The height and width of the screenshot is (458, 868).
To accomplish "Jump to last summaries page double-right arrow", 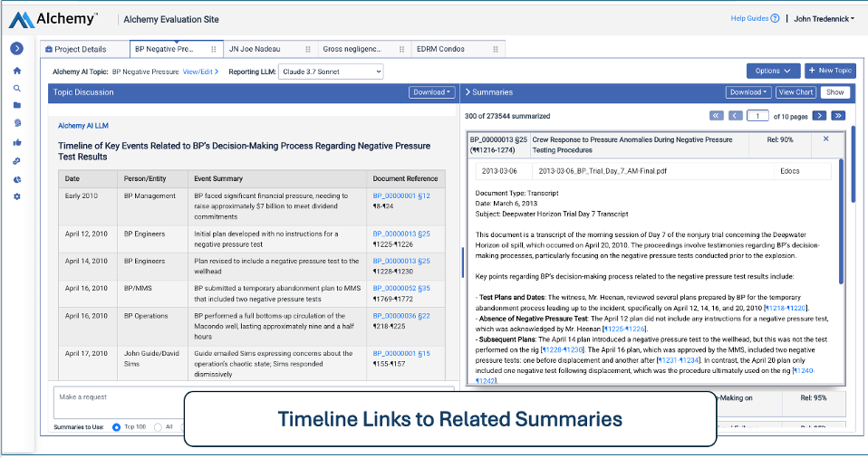I will coord(838,116).
